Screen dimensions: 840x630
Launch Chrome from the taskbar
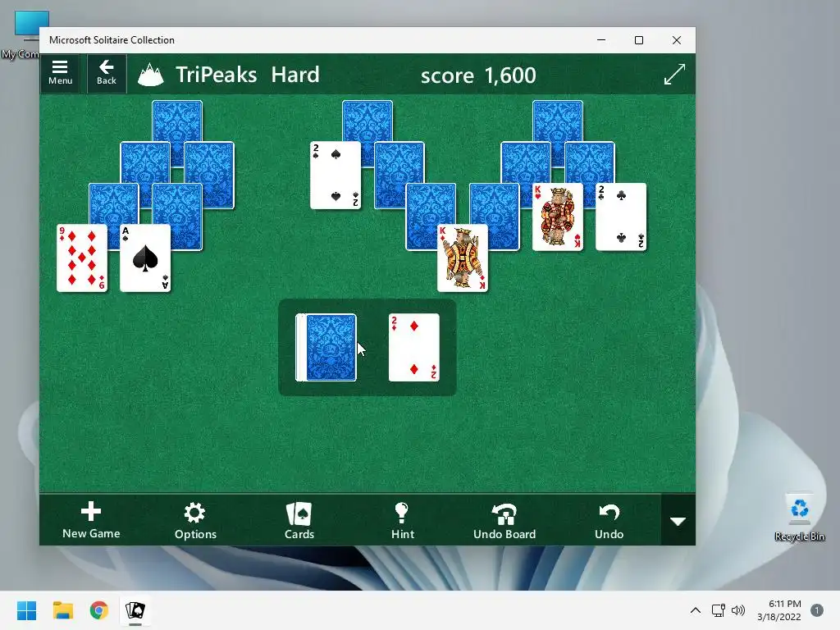(99, 610)
